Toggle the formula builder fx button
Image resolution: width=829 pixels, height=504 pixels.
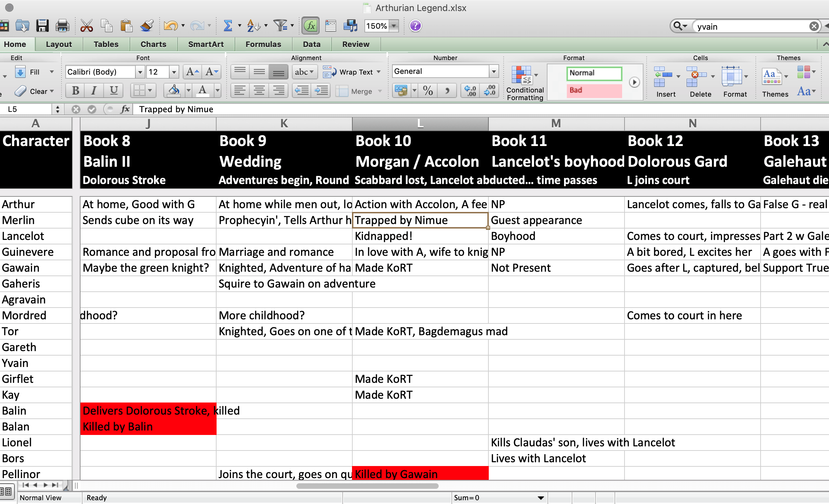(x=311, y=26)
